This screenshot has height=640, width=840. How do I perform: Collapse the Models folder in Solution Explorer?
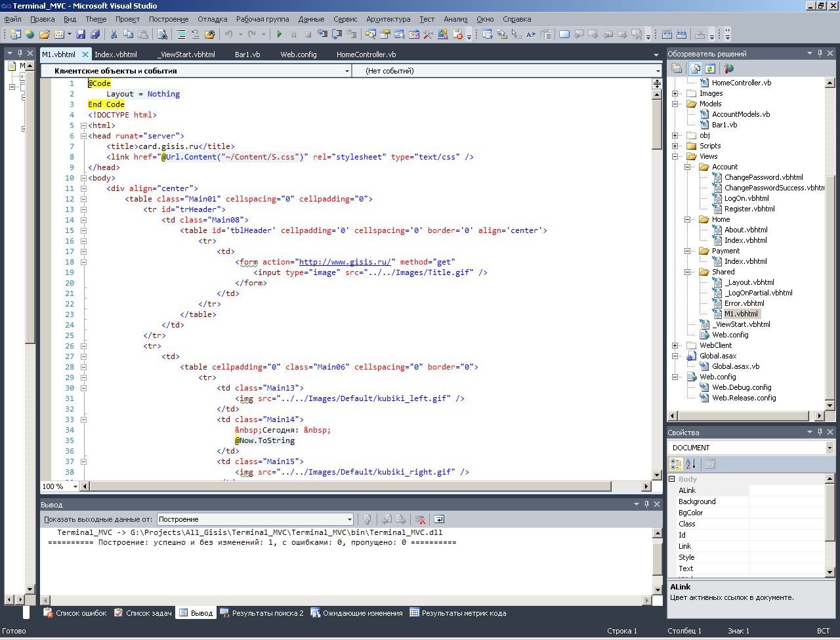[x=675, y=104]
